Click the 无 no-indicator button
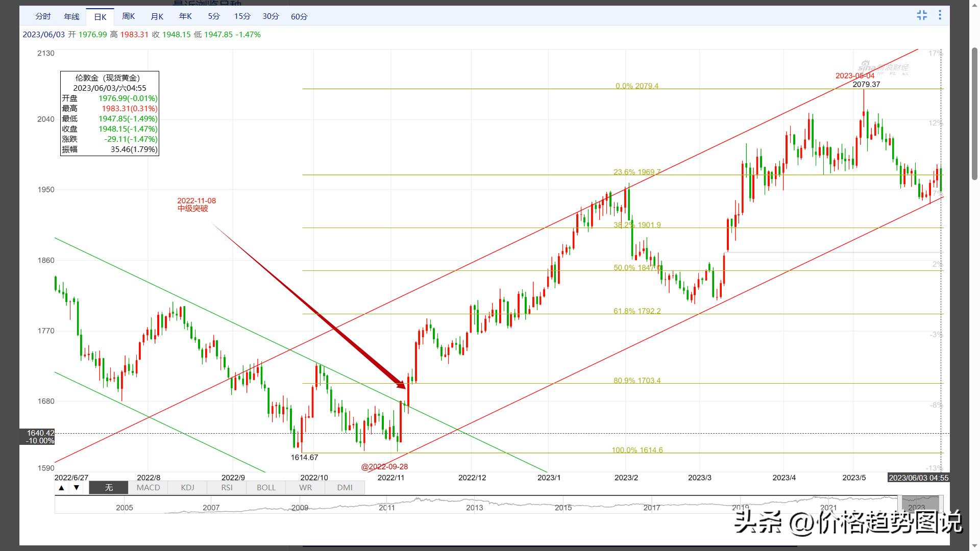Viewport: 980px width, 551px height. tap(109, 488)
